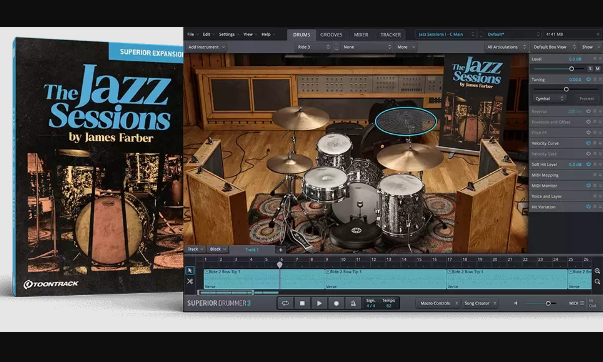Switch to the Drums tab
Image resolution: width=603 pixels, height=362 pixels.
point(302,35)
